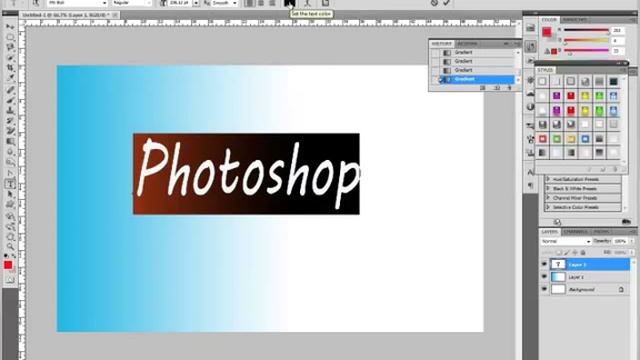640x360 pixels.
Task: Click the R slider in Color panel
Action: click(x=587, y=30)
